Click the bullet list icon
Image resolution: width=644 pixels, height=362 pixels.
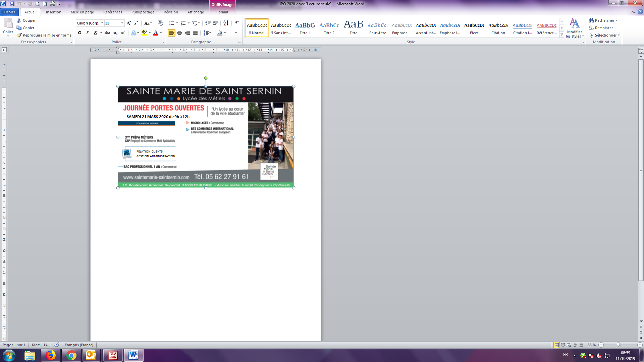click(x=171, y=23)
